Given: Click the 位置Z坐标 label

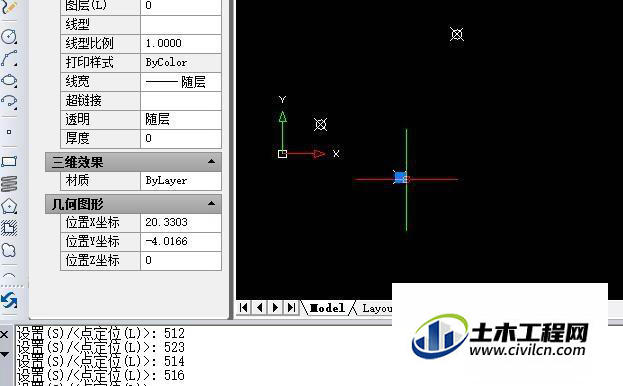Looking at the screenshot, I should 93,261.
